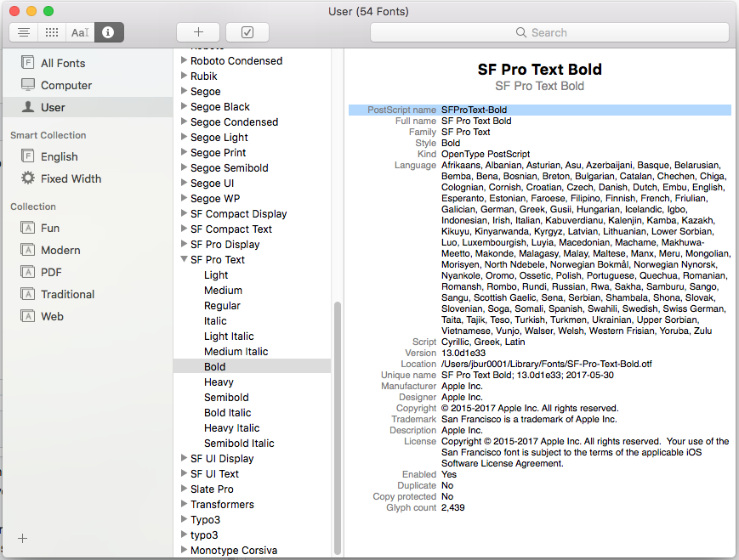Select Segoe WP family name
The width and height of the screenshot is (739, 560).
(x=215, y=199)
